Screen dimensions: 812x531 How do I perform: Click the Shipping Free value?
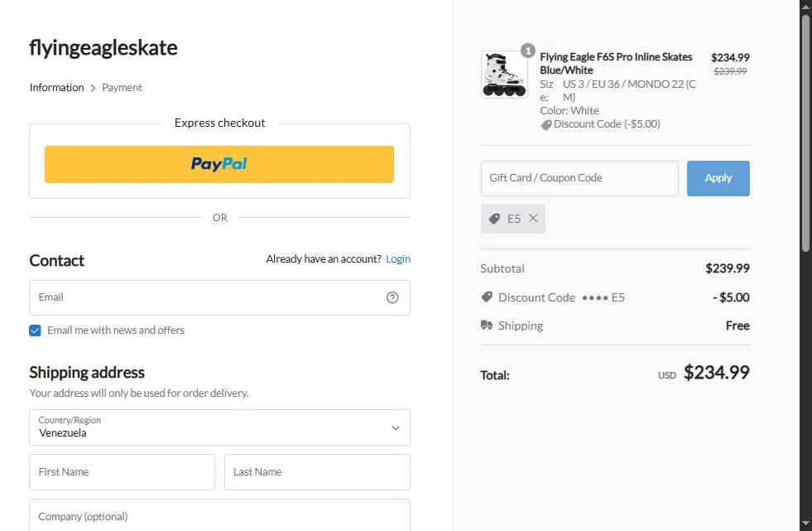coord(738,326)
